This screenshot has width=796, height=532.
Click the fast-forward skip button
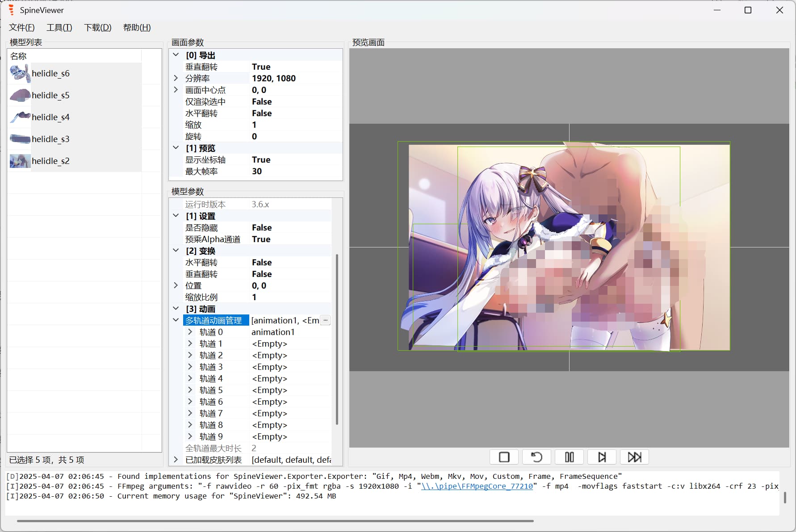click(x=634, y=457)
